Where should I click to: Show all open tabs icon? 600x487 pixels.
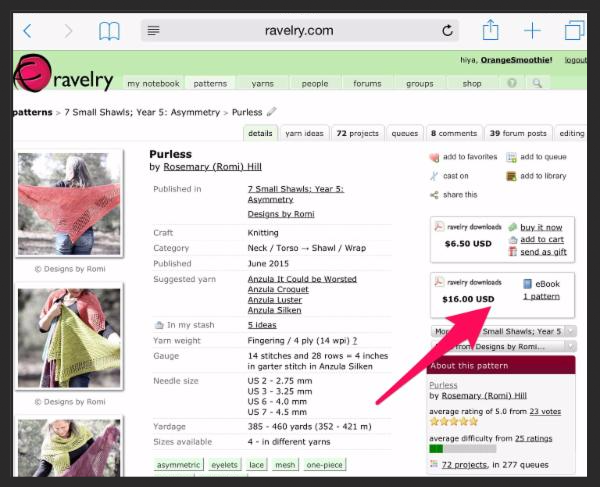tap(574, 30)
